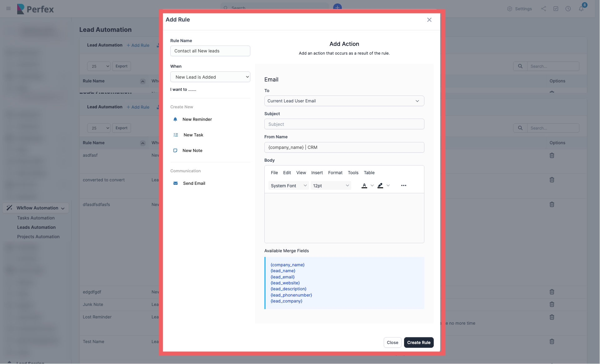This screenshot has width=600, height=364.
Task: Create a New Task action
Action: pyautogui.click(x=193, y=135)
